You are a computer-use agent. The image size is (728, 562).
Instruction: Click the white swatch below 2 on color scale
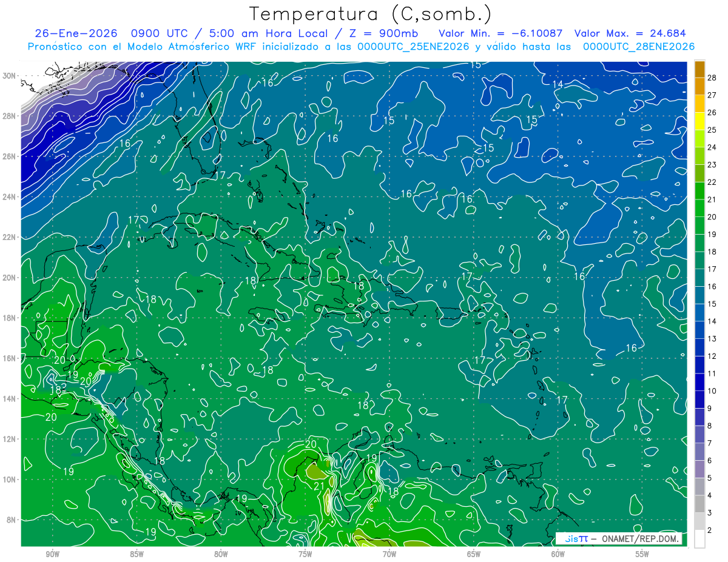699,539
